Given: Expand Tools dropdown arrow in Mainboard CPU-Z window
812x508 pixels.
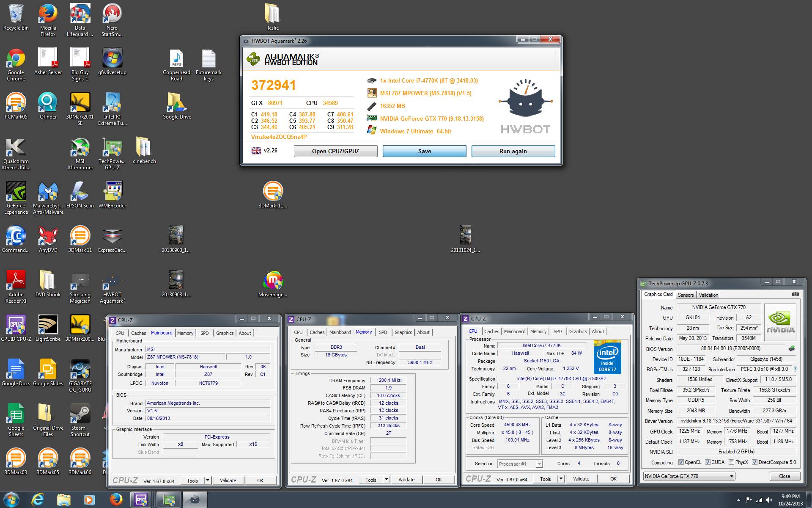Looking at the screenshot, I should [208, 480].
